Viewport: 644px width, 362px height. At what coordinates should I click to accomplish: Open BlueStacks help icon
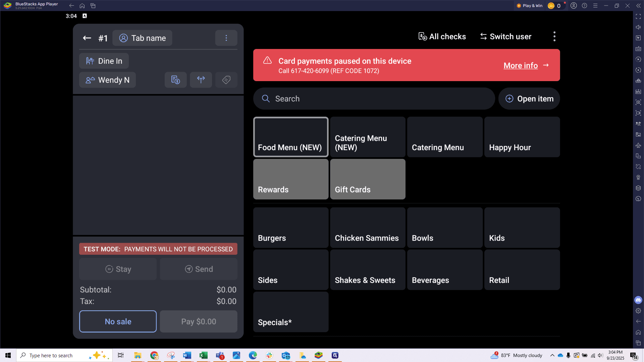pyautogui.click(x=584, y=6)
